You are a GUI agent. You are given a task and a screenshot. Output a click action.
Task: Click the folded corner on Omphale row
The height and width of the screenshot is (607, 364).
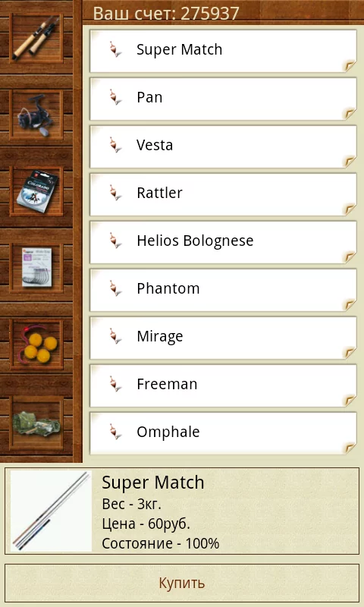(350, 448)
